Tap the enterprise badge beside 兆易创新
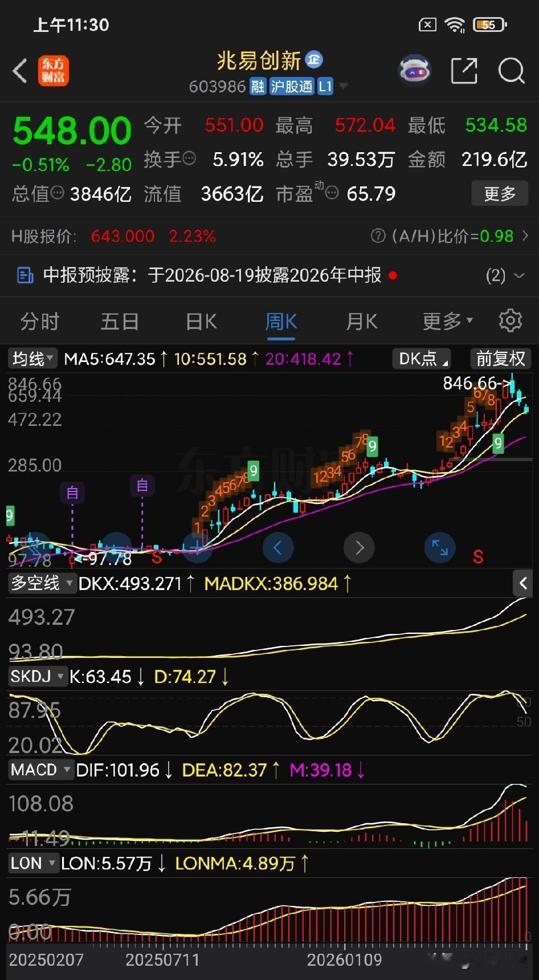539x980 pixels. point(314,59)
